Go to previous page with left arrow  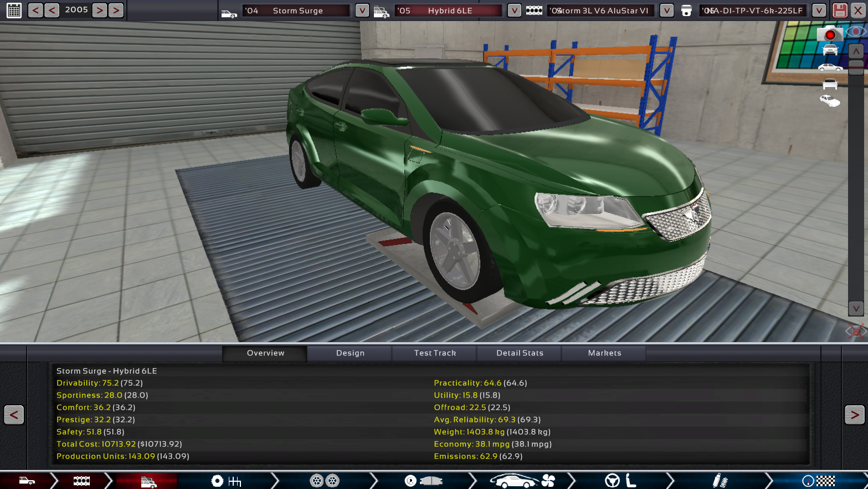14,415
